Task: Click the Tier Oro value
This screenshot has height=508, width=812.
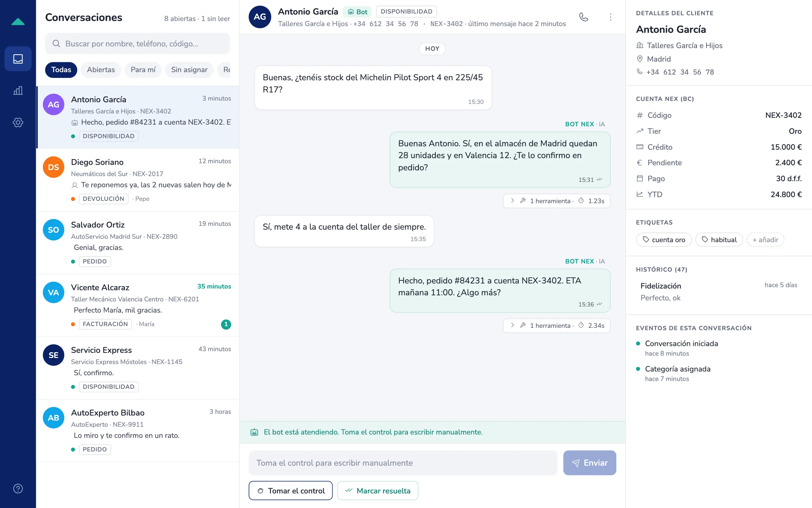Action: [x=795, y=131]
